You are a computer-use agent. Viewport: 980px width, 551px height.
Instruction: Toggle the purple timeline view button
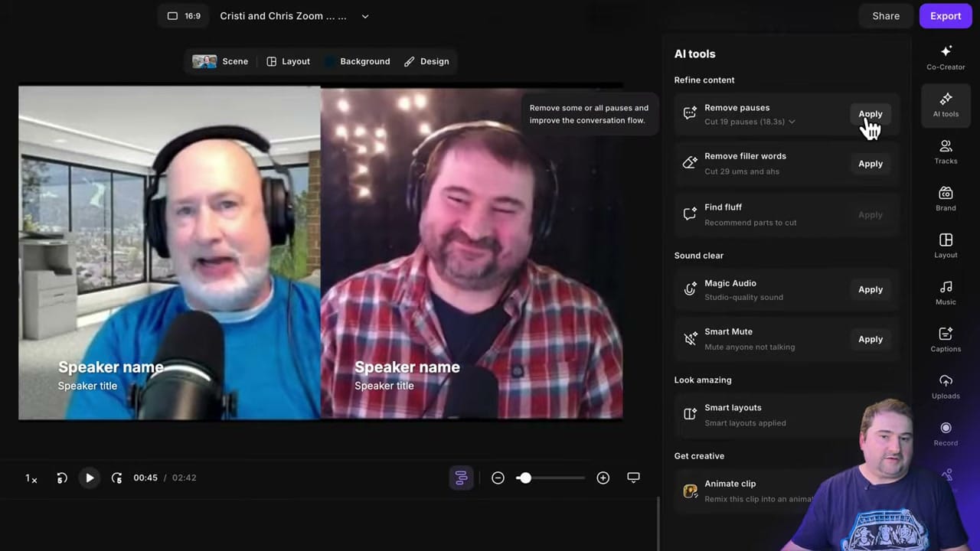[x=461, y=478]
